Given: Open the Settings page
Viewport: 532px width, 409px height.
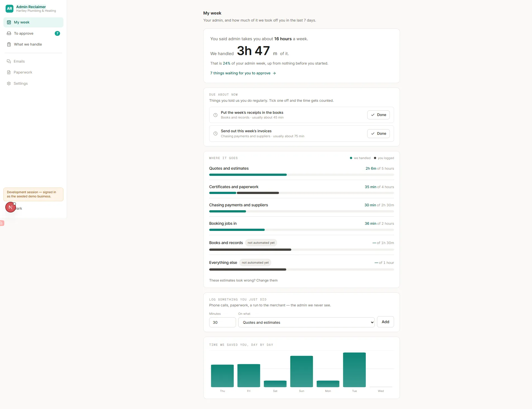Looking at the screenshot, I should (33, 84).
